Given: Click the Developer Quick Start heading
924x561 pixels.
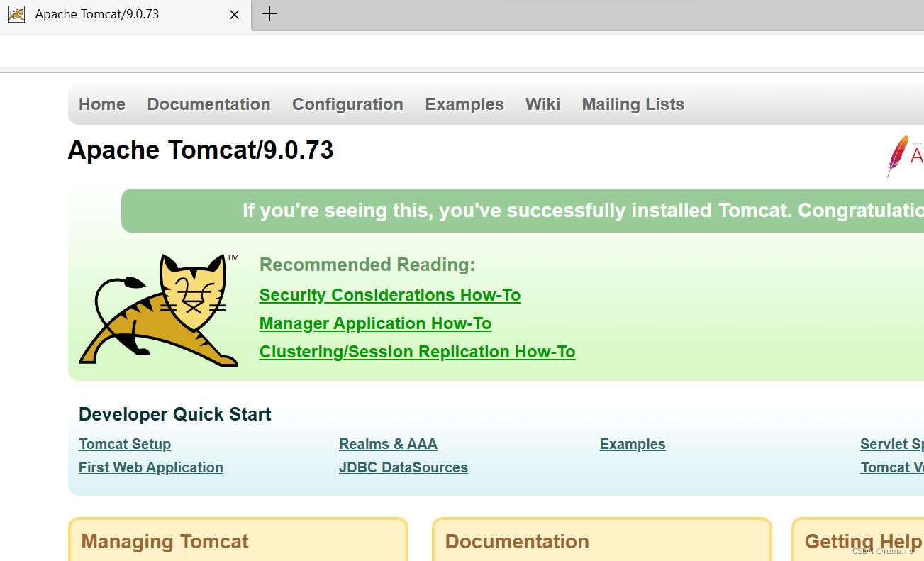Looking at the screenshot, I should click(x=175, y=414).
